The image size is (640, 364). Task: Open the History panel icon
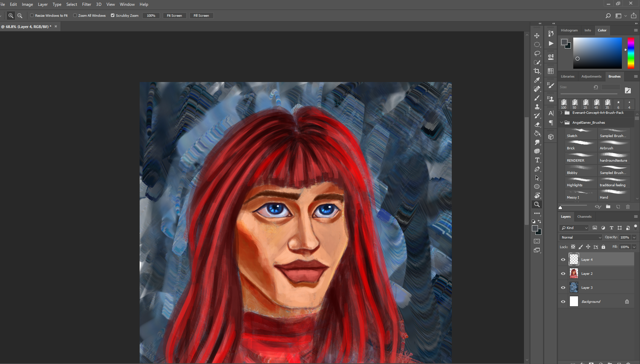pyautogui.click(x=551, y=33)
